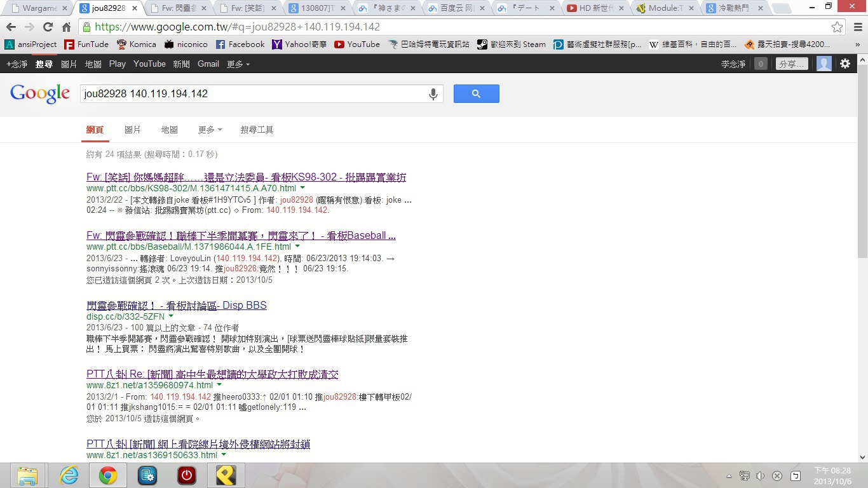Go to browser home page icon

pyautogui.click(x=66, y=27)
